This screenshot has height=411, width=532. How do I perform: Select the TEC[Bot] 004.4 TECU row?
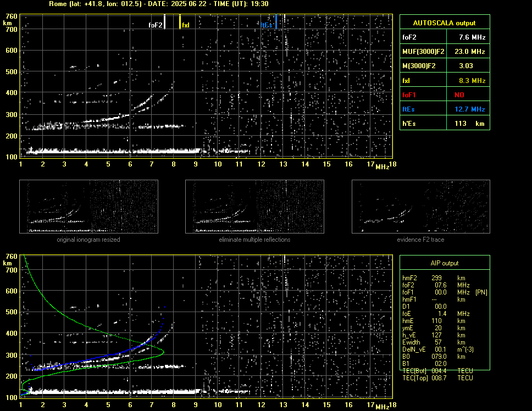click(437, 371)
